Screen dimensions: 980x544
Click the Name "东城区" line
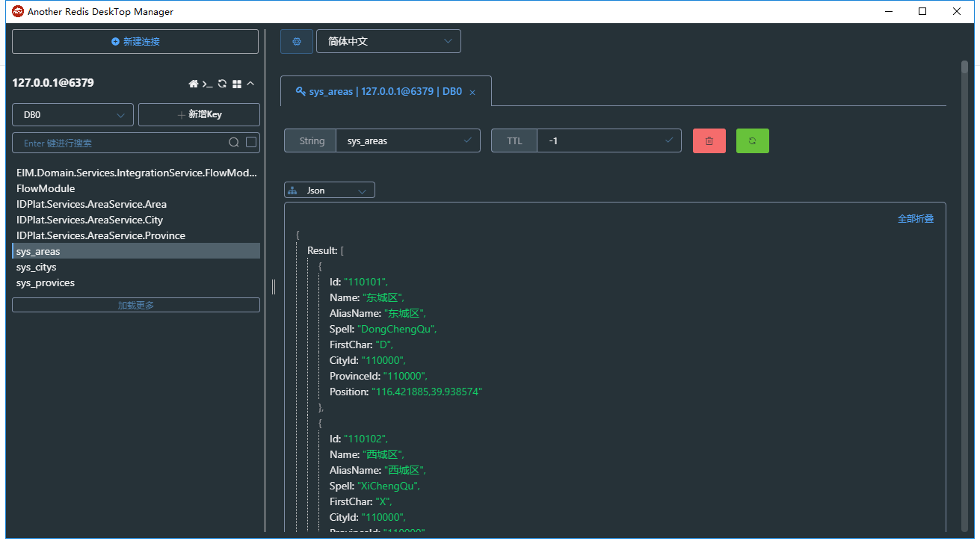366,297
